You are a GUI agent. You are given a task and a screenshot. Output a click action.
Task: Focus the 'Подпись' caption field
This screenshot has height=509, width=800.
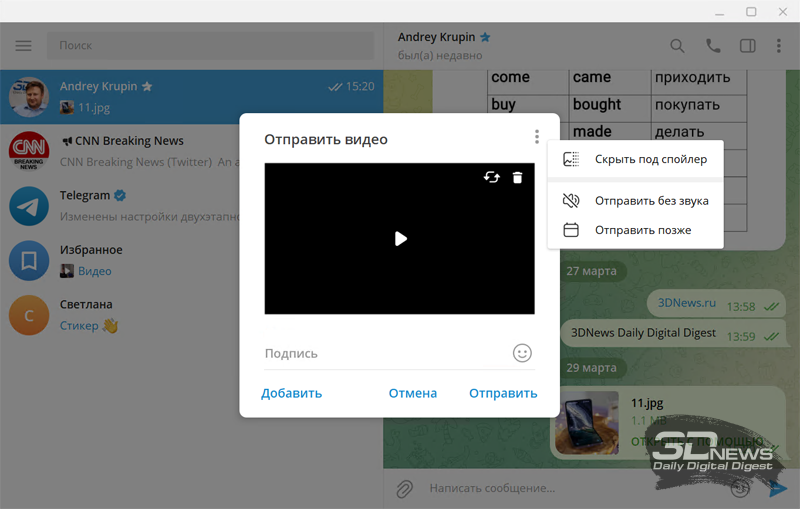click(380, 353)
